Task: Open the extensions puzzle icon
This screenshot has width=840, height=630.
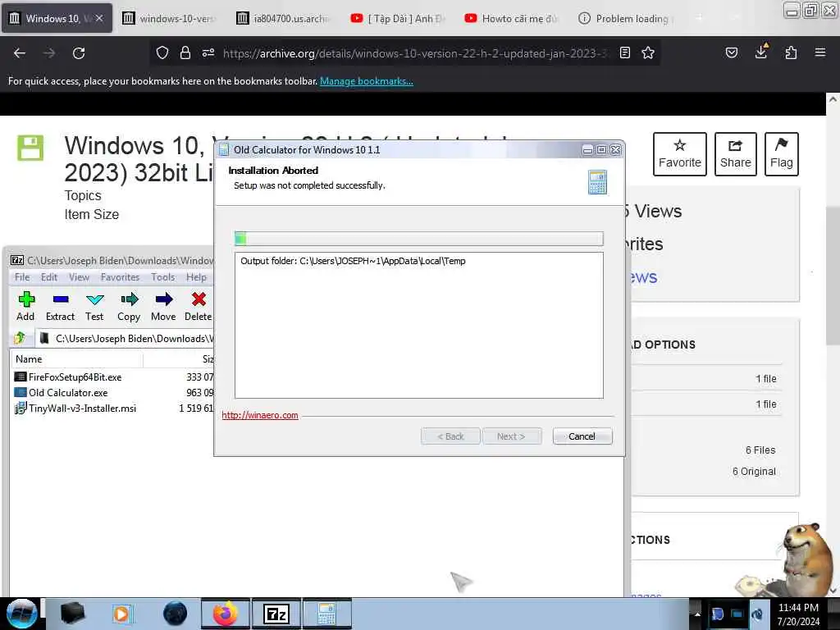Action: (x=791, y=52)
